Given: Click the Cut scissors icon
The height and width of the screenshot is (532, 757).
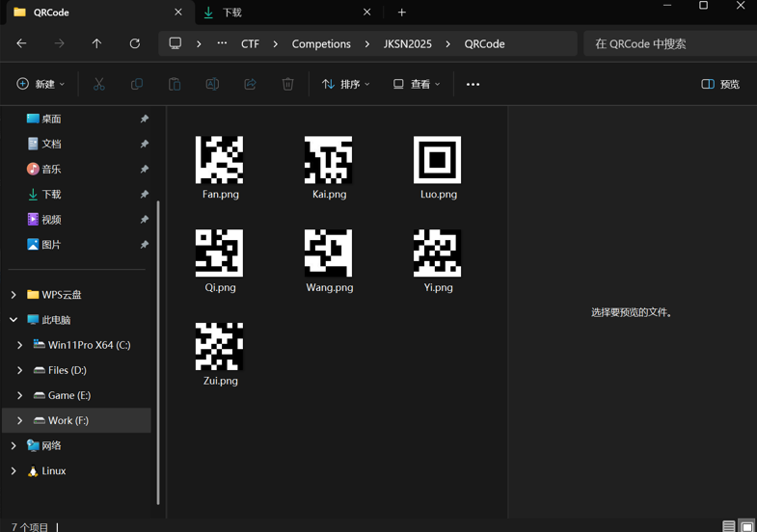Looking at the screenshot, I should (98, 85).
